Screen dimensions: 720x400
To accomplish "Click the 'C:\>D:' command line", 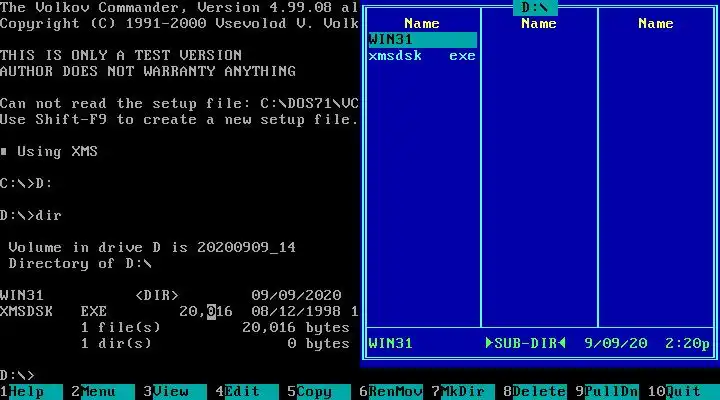I will coord(26,183).
